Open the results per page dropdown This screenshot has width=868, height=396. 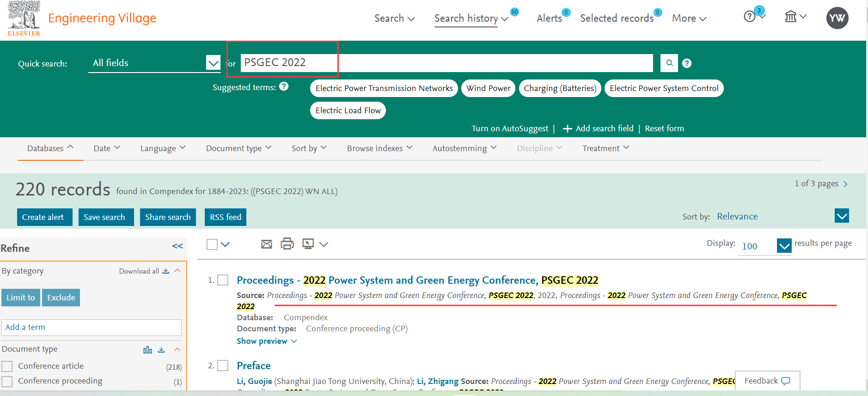764,246
